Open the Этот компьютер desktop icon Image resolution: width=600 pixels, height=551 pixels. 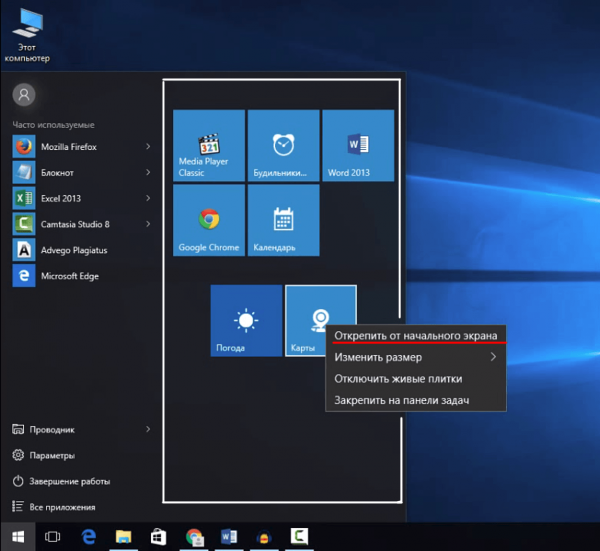tap(27, 35)
